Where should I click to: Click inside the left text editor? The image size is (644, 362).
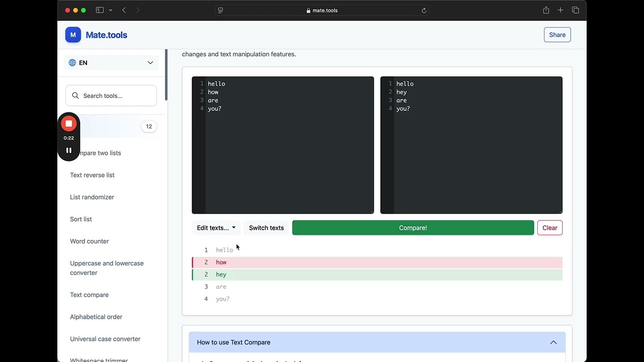pos(283,145)
